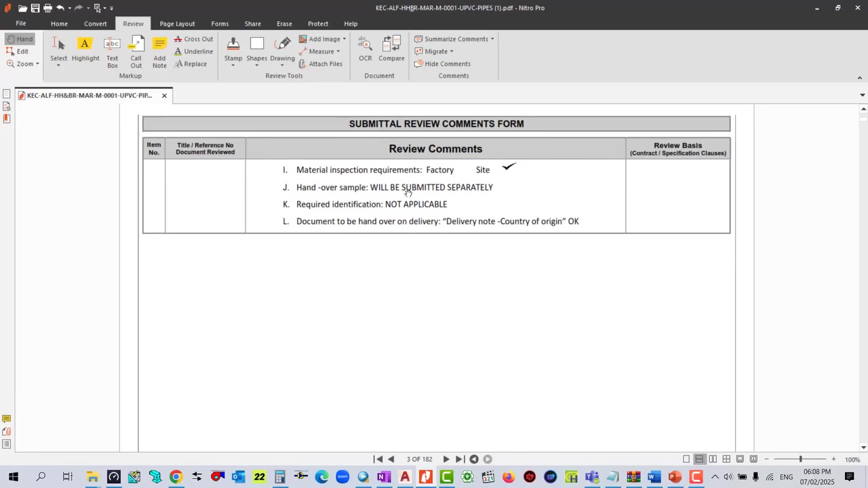Insert a Text Box annotation

click(x=113, y=52)
